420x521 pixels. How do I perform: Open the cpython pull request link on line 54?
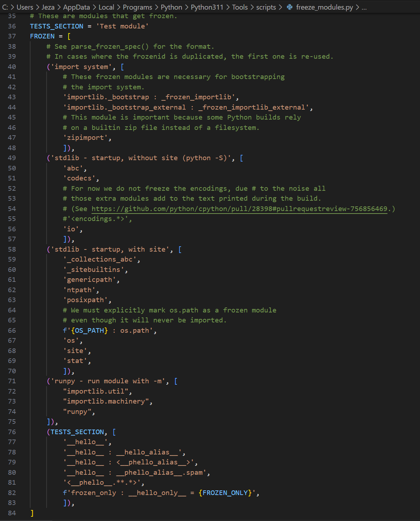(x=240, y=209)
